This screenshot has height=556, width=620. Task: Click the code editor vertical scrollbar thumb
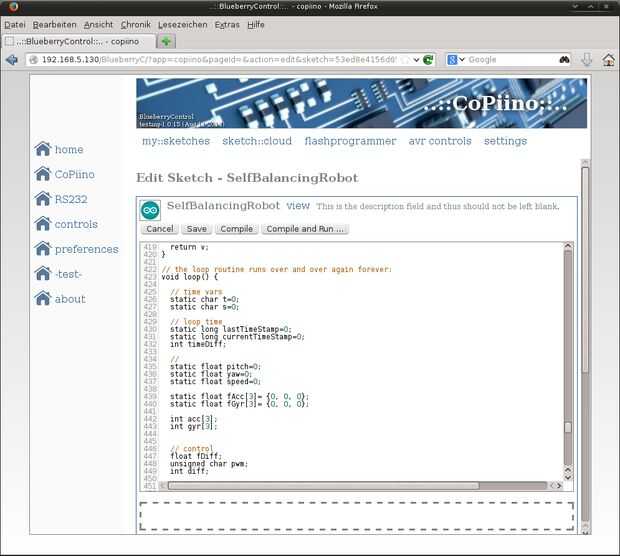point(568,427)
